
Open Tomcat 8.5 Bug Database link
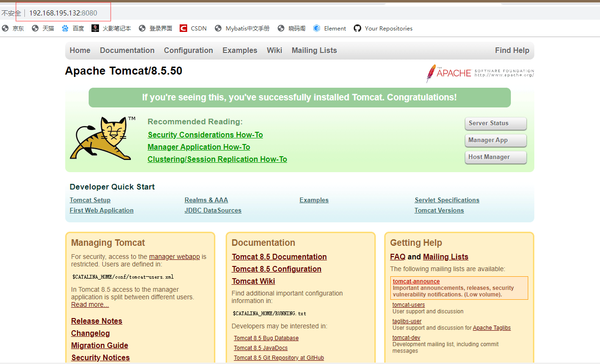tap(266, 338)
